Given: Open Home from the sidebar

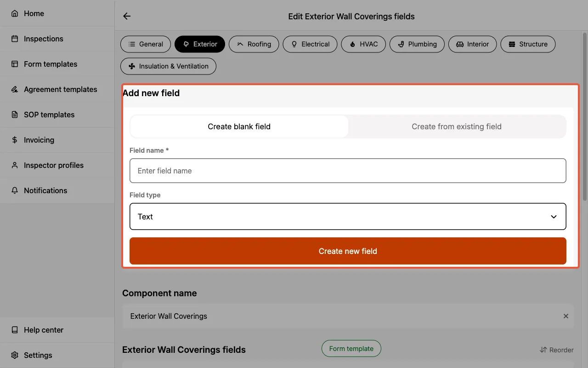Looking at the screenshot, I should tap(34, 13).
